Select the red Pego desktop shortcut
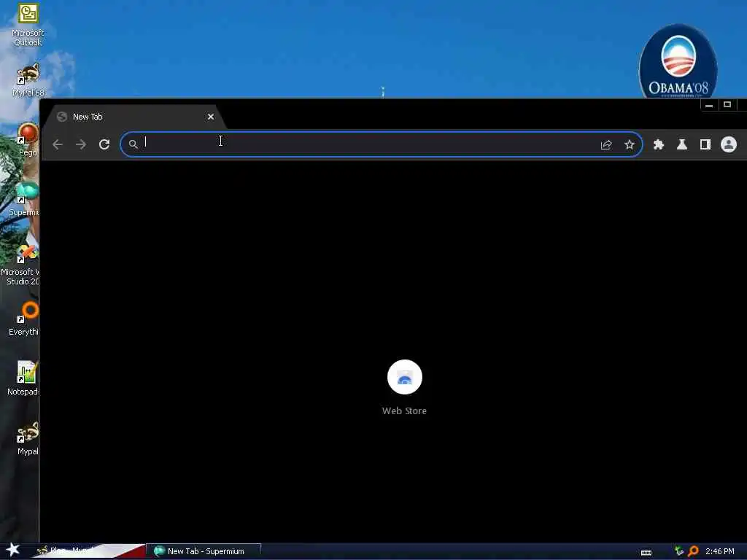 28,140
